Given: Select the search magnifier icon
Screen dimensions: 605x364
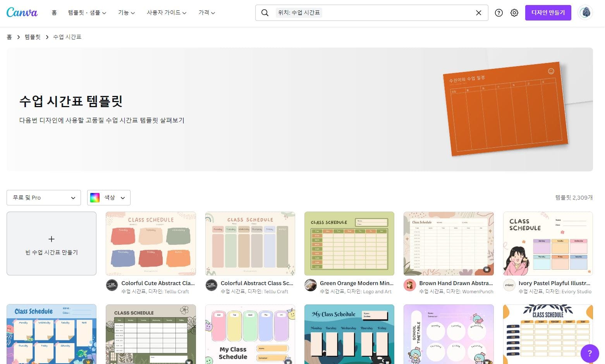Looking at the screenshot, I should pos(265,12).
